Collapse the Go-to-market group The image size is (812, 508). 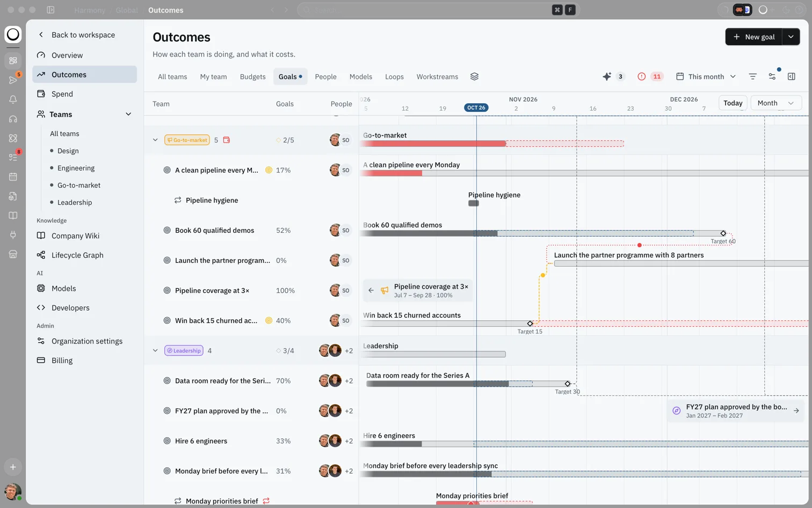[x=155, y=140]
